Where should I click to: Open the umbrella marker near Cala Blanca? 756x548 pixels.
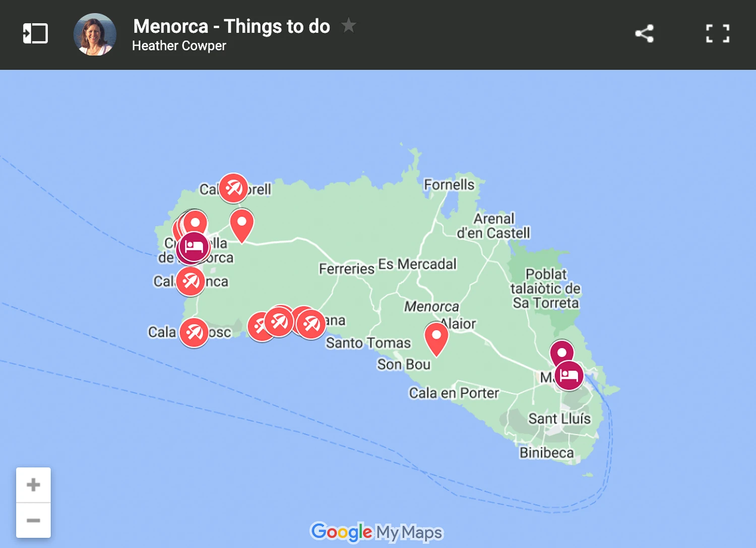pyautogui.click(x=190, y=281)
